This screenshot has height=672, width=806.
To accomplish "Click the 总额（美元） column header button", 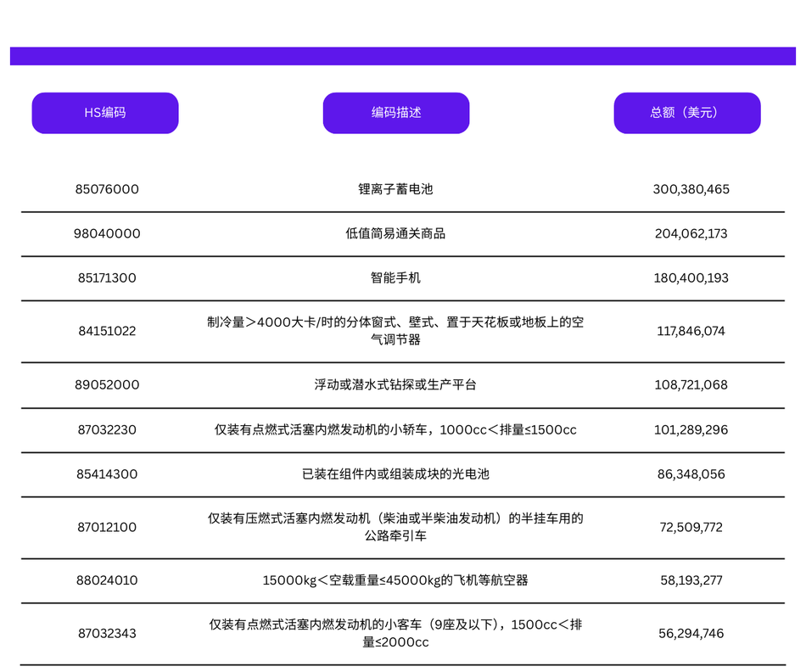I will pos(687,113).
